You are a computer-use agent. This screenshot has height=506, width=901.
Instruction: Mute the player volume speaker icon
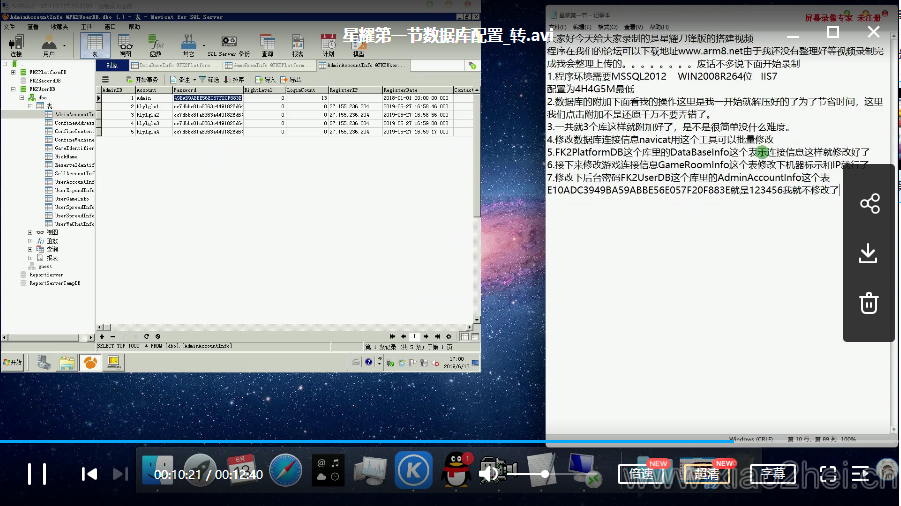[x=488, y=474]
